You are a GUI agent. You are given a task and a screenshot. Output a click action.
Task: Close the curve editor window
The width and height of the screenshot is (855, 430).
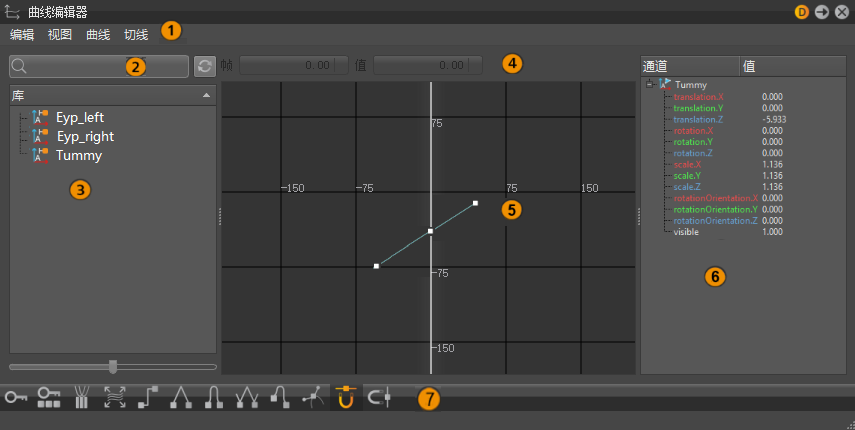click(842, 12)
